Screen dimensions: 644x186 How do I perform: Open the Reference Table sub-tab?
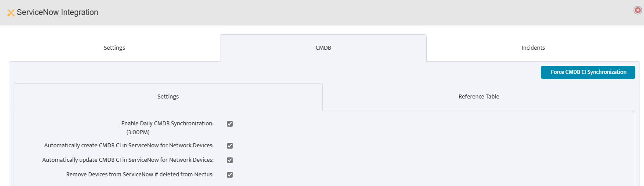tap(479, 96)
